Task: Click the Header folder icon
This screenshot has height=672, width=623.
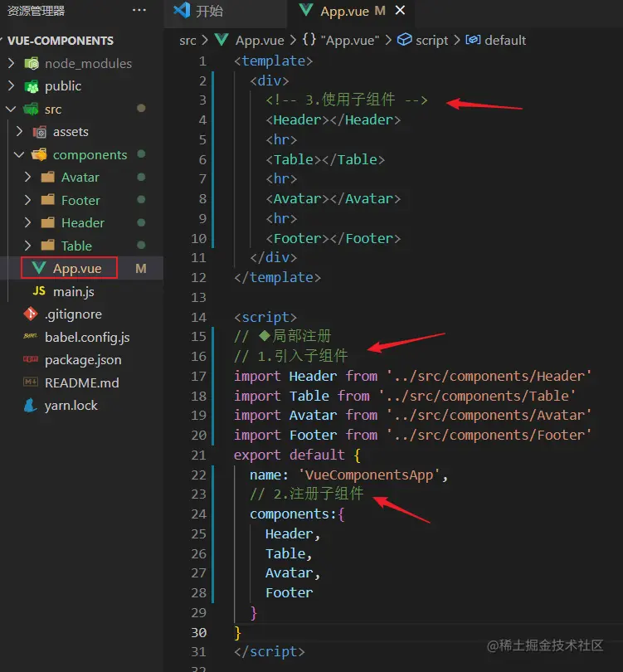Action: click(47, 222)
